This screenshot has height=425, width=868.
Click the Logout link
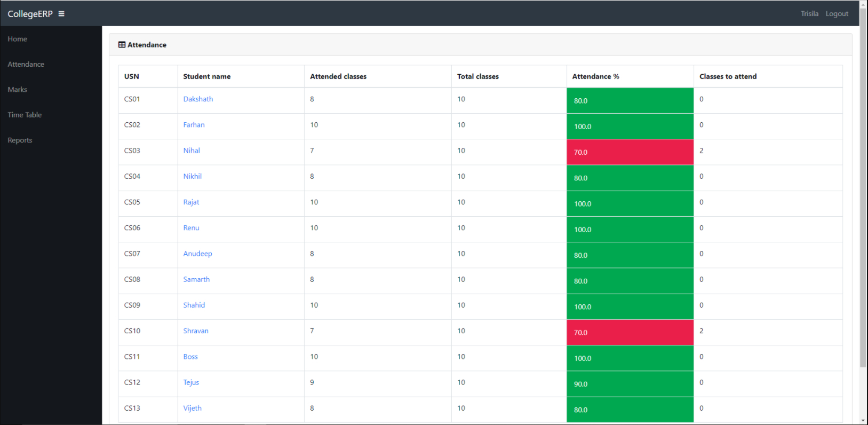pos(837,14)
